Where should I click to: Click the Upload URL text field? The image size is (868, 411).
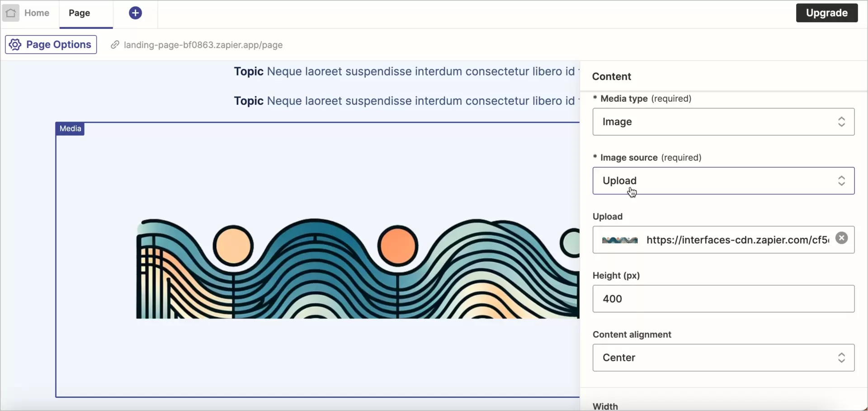click(x=732, y=240)
